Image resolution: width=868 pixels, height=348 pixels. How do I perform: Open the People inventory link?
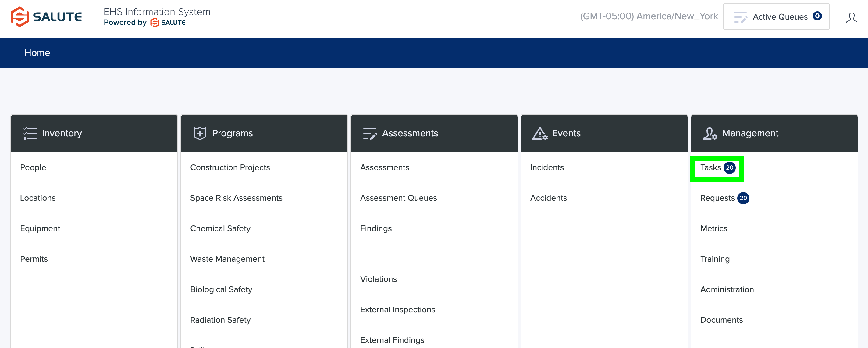point(33,167)
